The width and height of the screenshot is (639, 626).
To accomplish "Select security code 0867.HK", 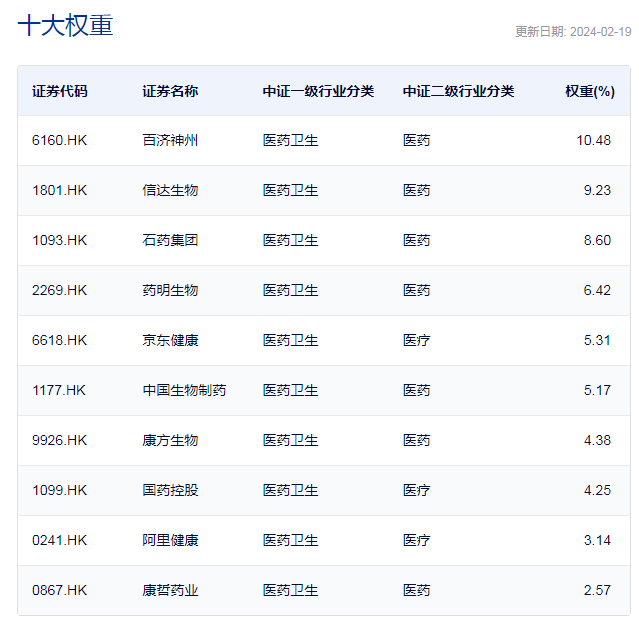I will click(x=59, y=591).
